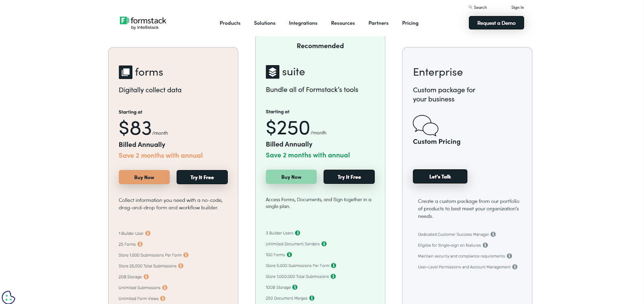Viewport: 644px width, 304px height.
Task: Click the forms product icon
Action: pyautogui.click(x=126, y=72)
